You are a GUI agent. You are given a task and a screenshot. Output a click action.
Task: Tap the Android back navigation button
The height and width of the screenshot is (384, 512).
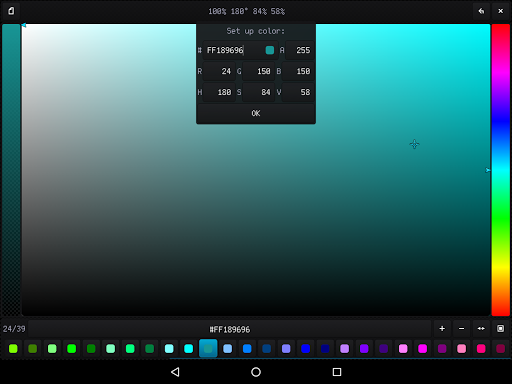(175, 372)
